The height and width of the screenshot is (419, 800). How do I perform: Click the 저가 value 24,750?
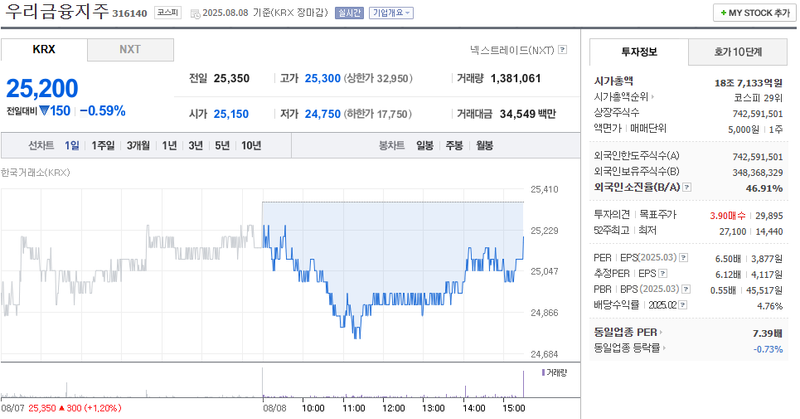(322, 114)
